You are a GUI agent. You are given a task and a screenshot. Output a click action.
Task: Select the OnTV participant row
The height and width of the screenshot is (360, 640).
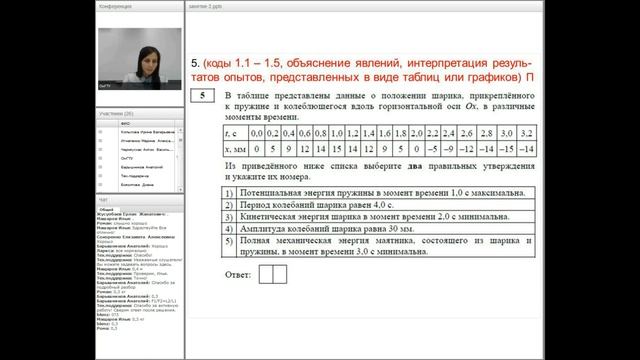point(127,158)
